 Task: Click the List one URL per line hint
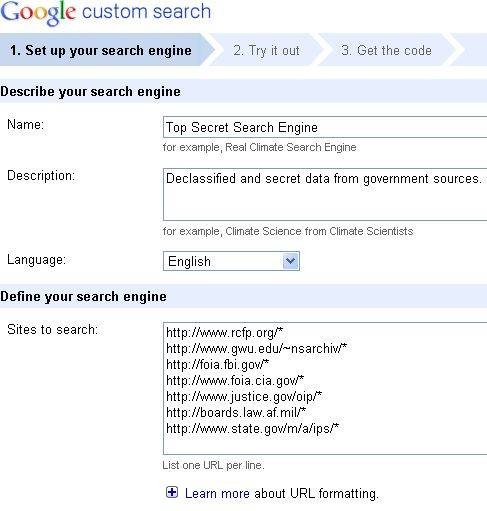click(213, 465)
